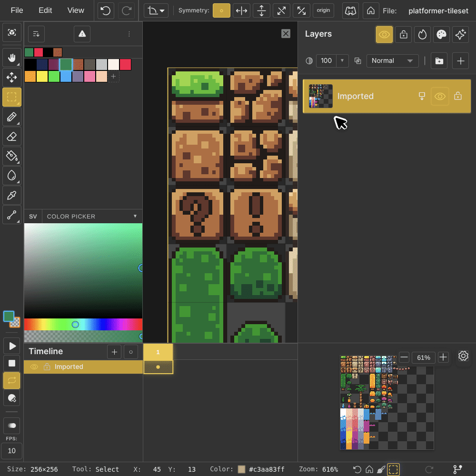Click the status bar undo icon

357,469
